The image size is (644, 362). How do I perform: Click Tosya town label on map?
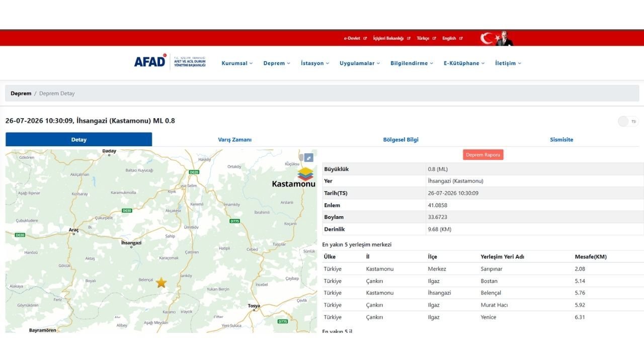point(255,306)
